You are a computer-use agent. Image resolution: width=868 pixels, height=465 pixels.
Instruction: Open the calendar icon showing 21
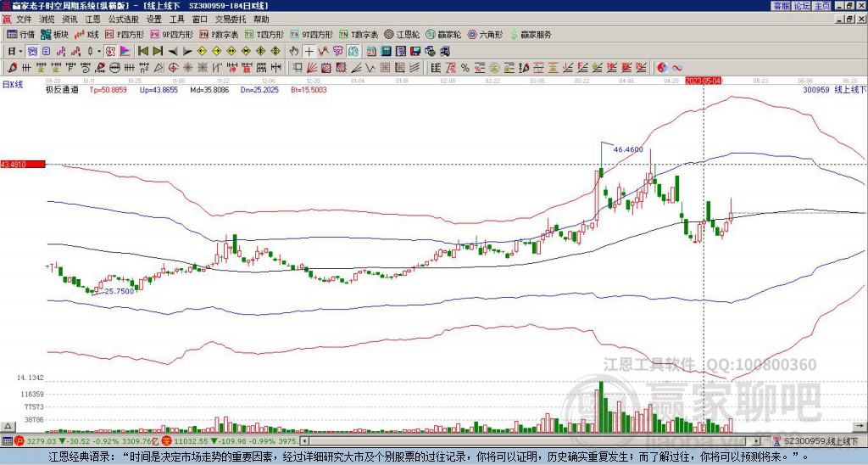pyautogui.click(x=371, y=52)
